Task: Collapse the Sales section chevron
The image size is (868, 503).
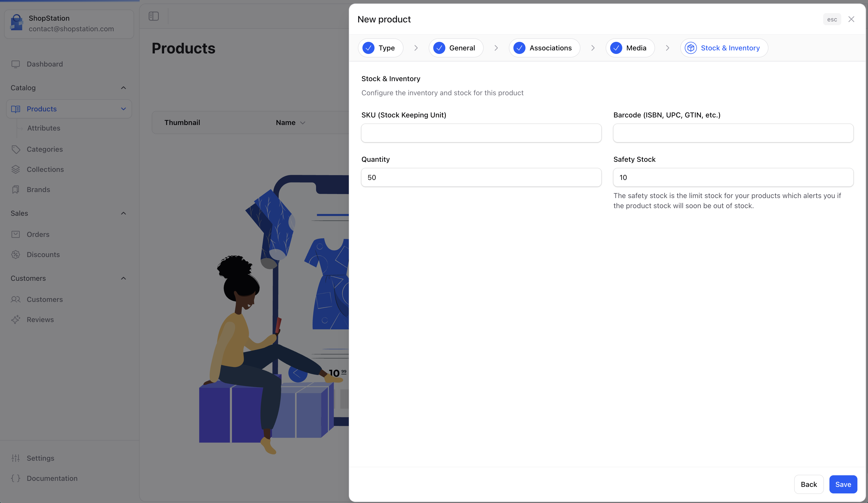Action: (x=123, y=213)
